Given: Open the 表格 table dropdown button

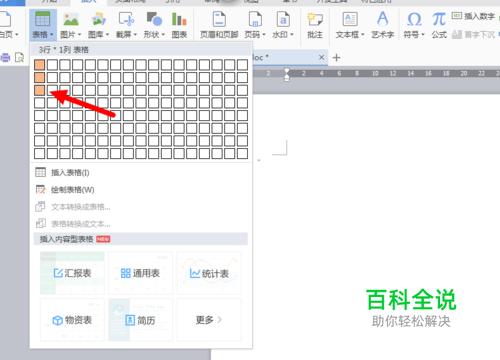Looking at the screenshot, I should [43, 24].
